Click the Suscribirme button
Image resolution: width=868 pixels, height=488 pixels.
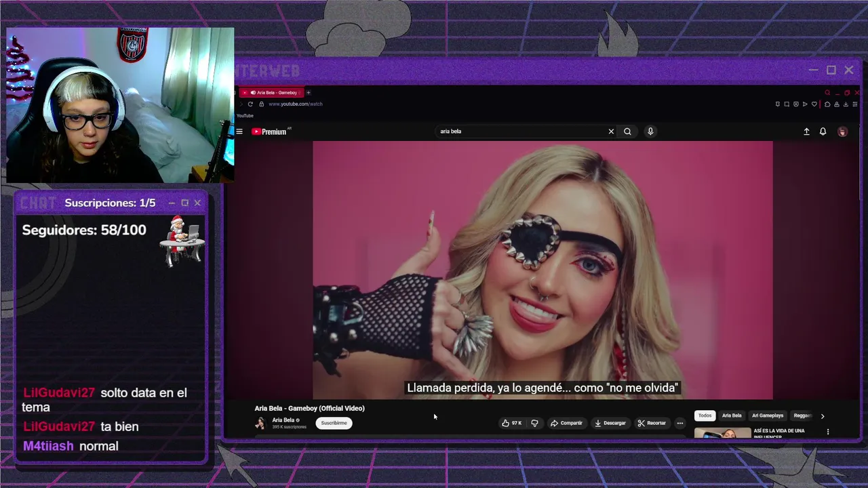pyautogui.click(x=334, y=423)
